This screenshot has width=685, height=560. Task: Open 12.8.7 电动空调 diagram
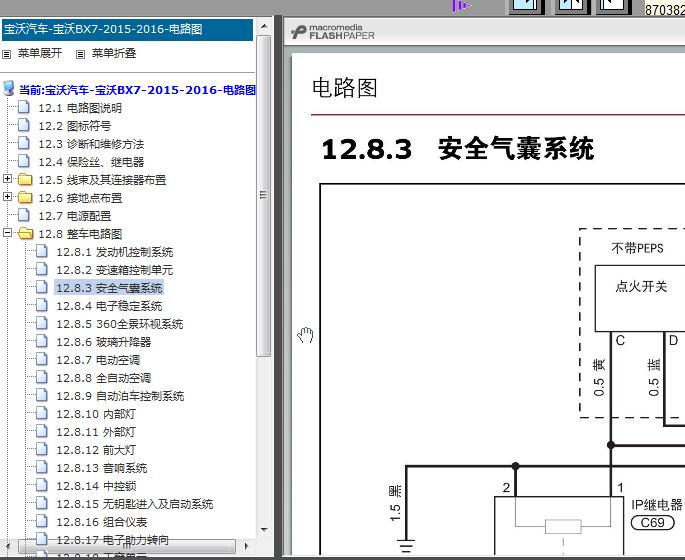[98, 360]
